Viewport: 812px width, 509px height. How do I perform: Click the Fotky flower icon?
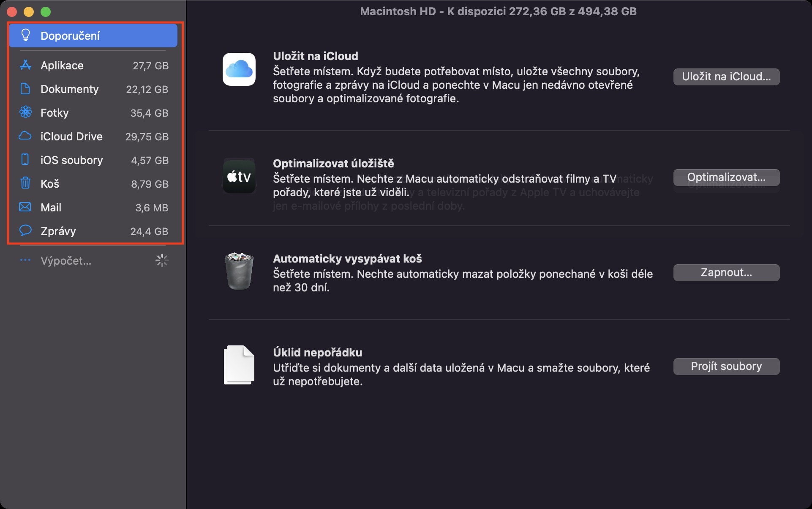25,112
